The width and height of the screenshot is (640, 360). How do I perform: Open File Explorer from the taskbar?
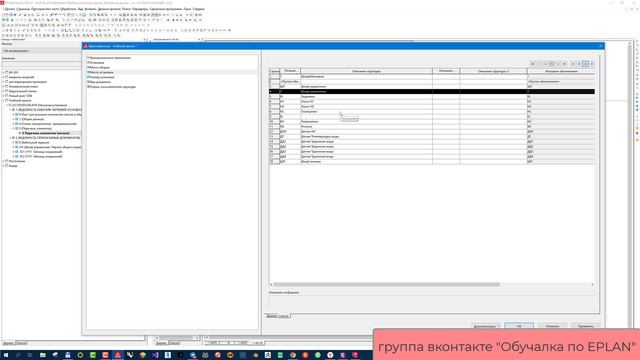(x=42, y=355)
